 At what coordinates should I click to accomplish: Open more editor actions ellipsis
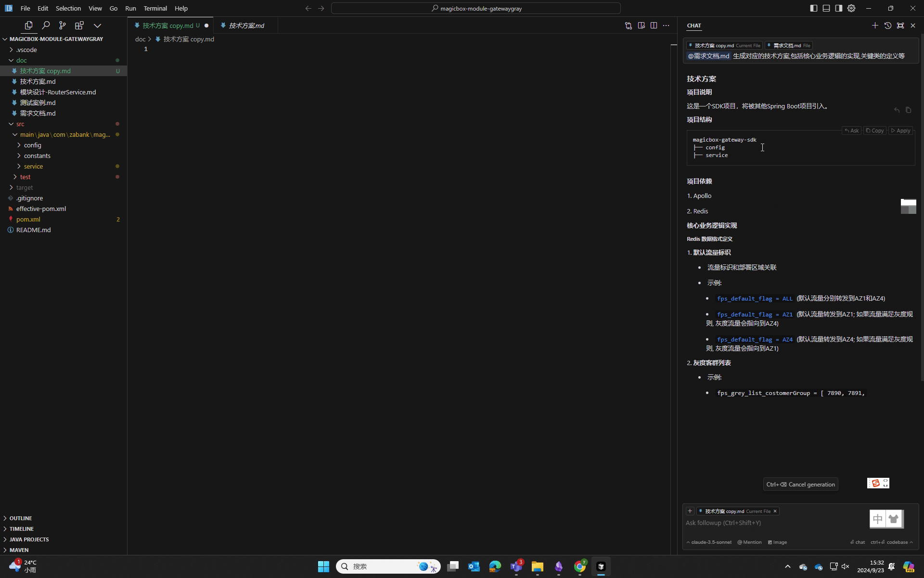click(x=666, y=26)
